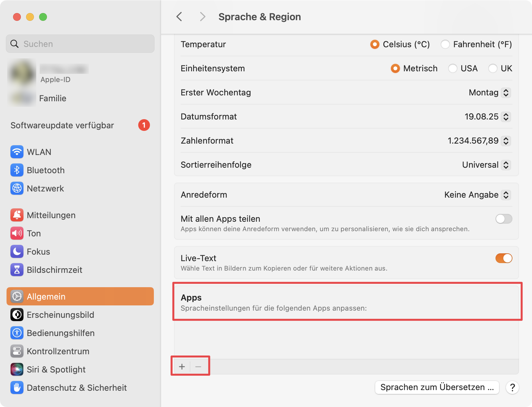Screen dimensions: 532x407
Task: Open Siri & Spotlight icon
Action: tap(17, 370)
